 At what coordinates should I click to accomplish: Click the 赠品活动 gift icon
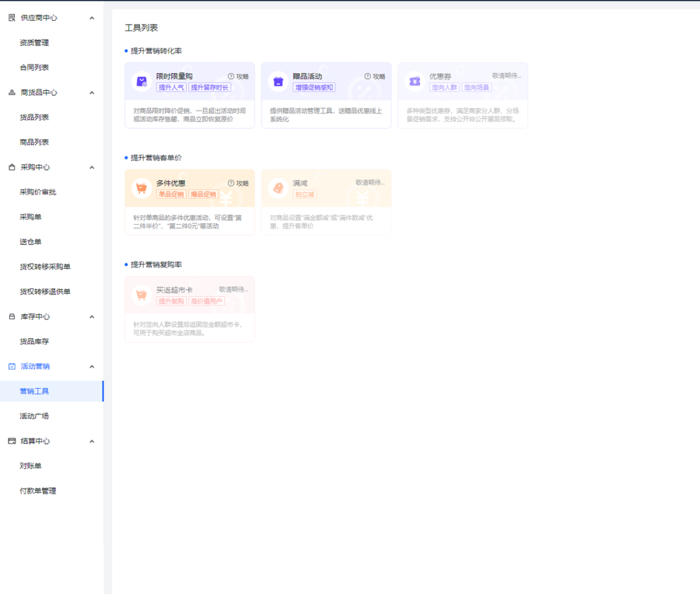[x=278, y=82]
